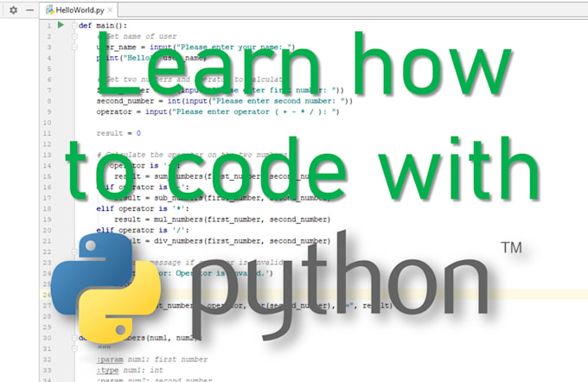
Task: Click "elif operator is '*':" line
Action: click(x=143, y=208)
